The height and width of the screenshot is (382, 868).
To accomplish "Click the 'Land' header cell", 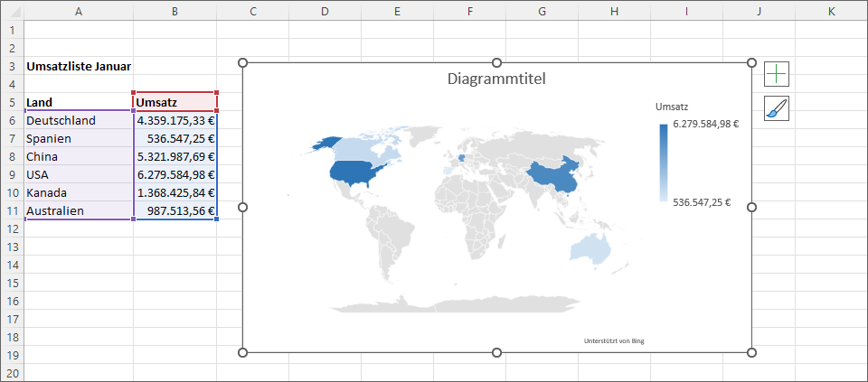I will pos(79,102).
